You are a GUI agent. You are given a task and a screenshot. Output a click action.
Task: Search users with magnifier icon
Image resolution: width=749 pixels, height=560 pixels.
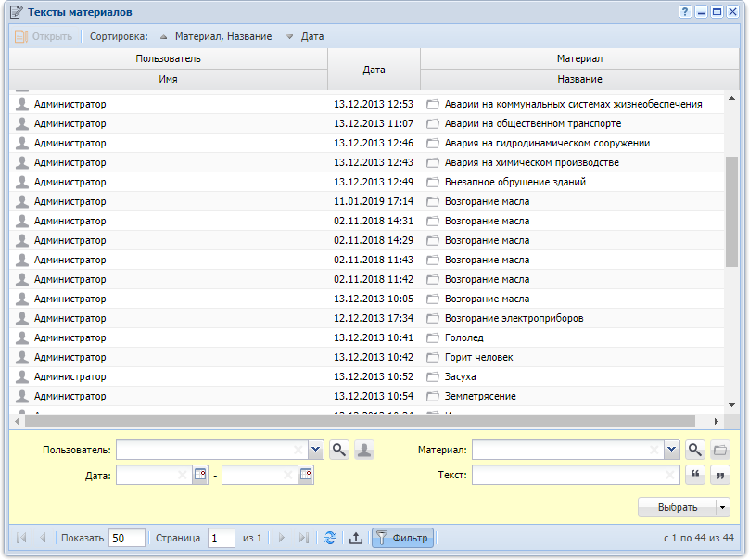339,450
